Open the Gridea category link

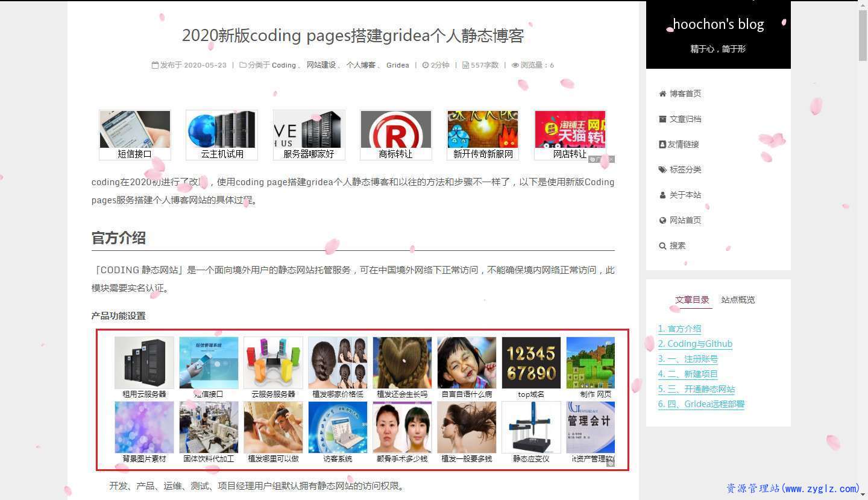(398, 65)
